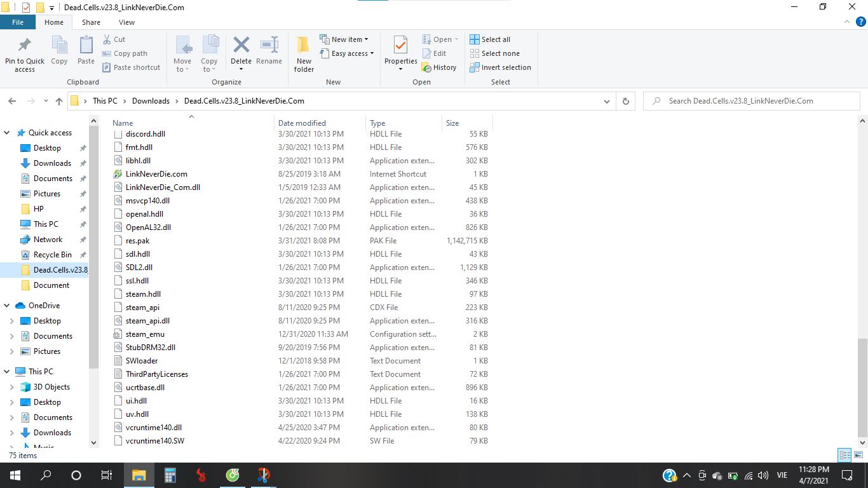Viewport: 868px width, 488px height.
Task: Click Select all in ribbon
Action: pyautogui.click(x=490, y=39)
